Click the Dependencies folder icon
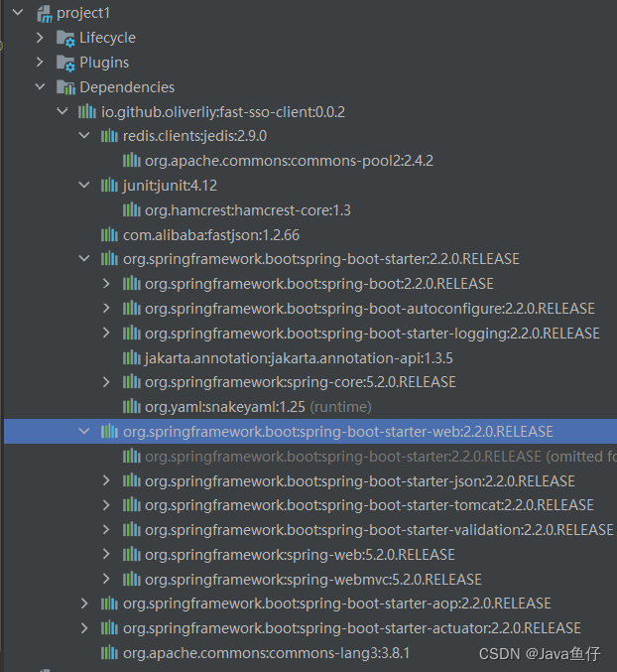Screen dimensions: 617x672 (65, 87)
